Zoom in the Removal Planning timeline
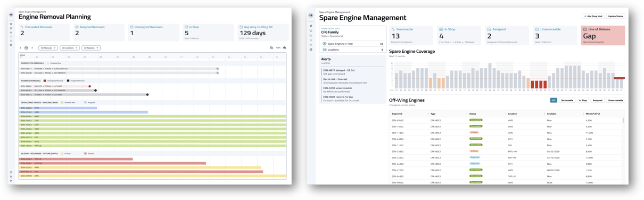Viewport: 644px width, 200px height. pos(285,48)
